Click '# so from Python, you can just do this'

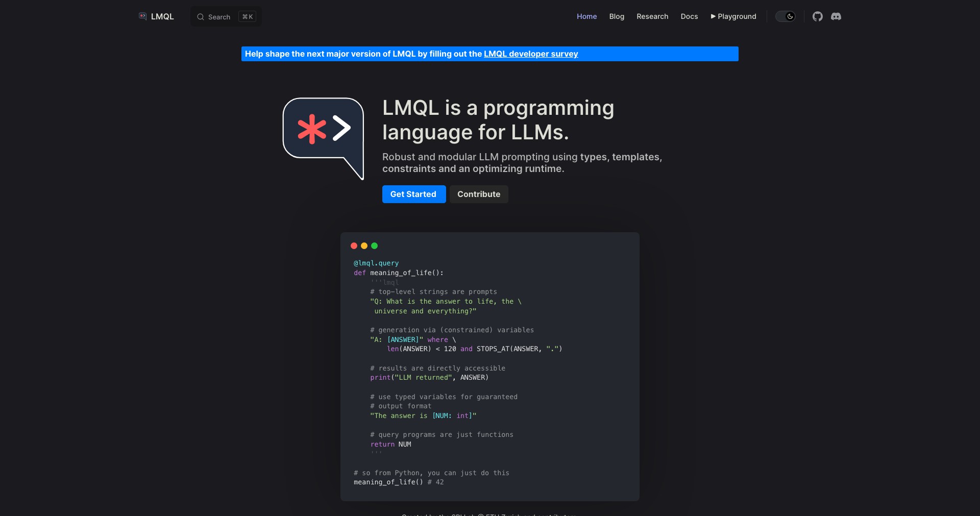(431, 473)
